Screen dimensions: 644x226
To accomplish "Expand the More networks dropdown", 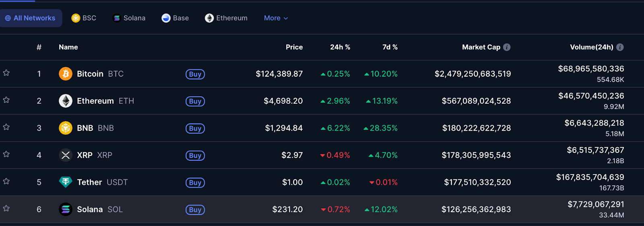I will [x=276, y=18].
